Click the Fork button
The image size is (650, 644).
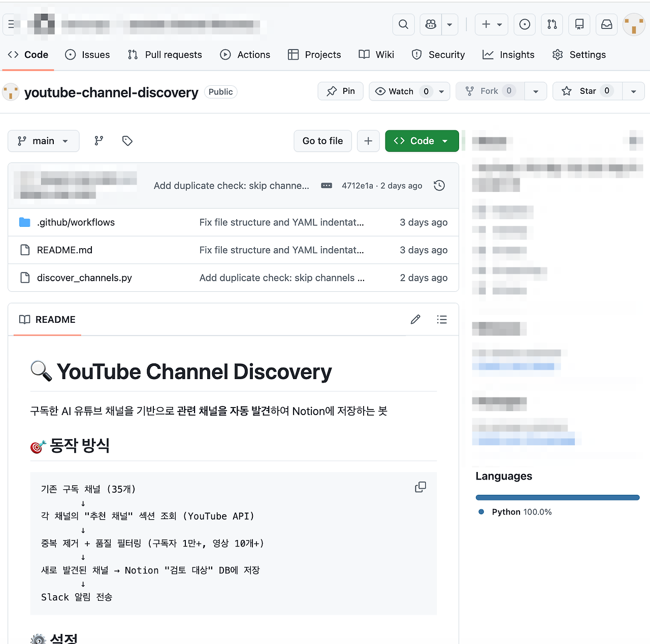pos(490,91)
